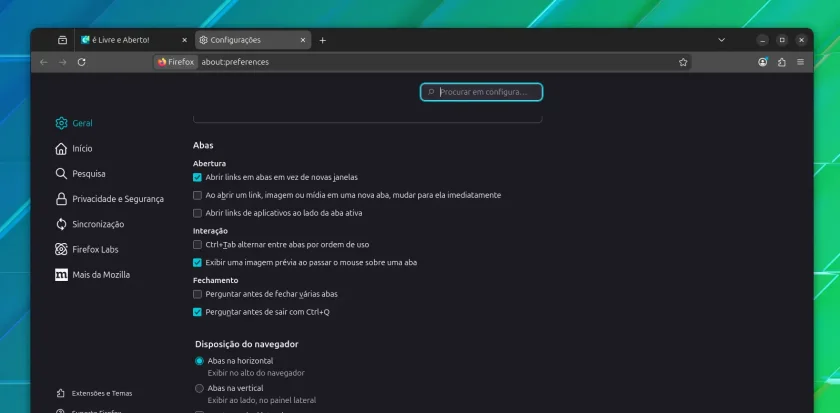
Task: Go forward with the forward arrow
Action: (63, 62)
